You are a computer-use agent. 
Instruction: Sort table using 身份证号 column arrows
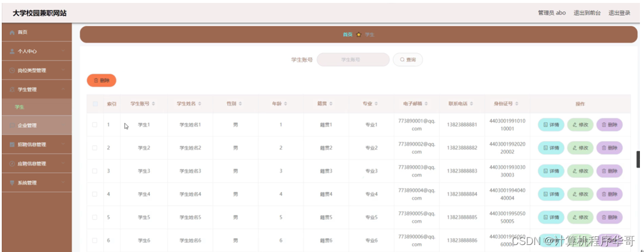coord(517,104)
